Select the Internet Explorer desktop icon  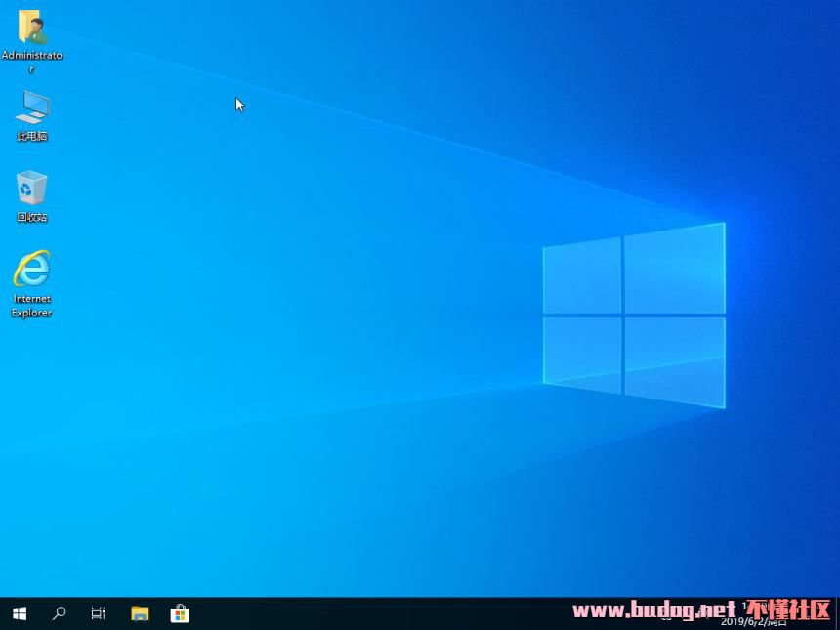coord(31,270)
